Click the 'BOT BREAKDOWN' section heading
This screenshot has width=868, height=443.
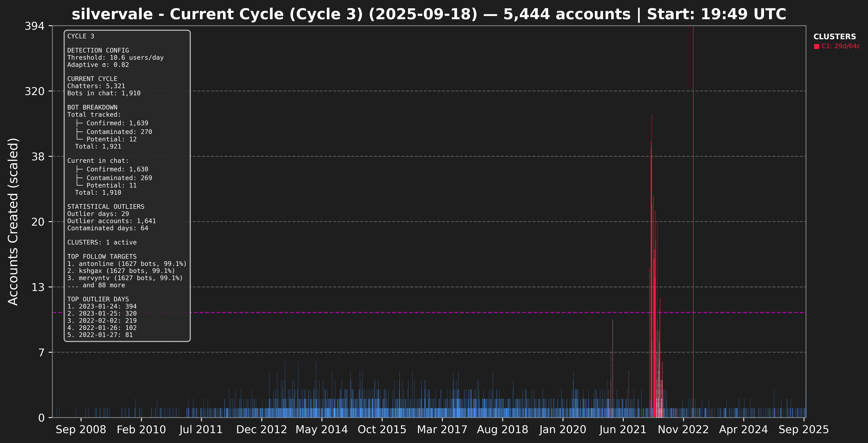point(92,107)
